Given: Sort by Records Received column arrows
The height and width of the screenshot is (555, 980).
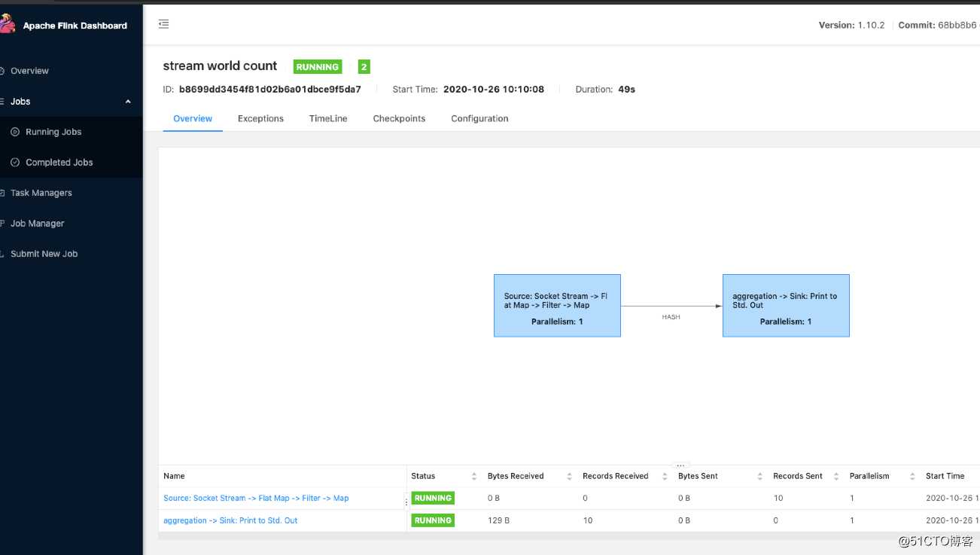Looking at the screenshot, I should tap(665, 476).
